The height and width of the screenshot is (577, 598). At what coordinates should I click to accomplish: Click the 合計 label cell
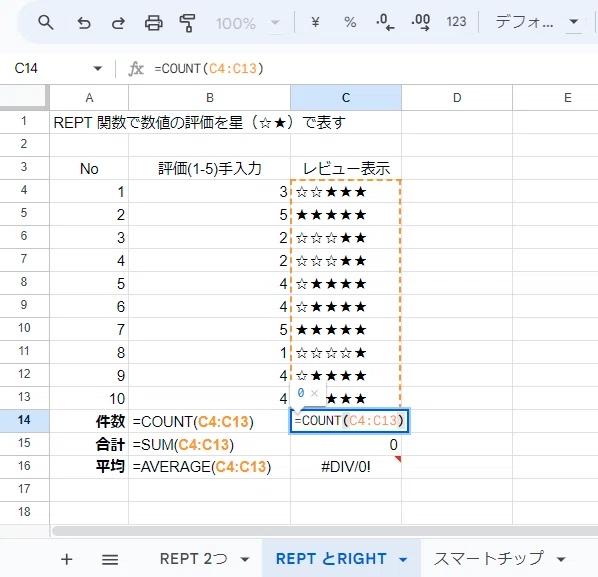(x=89, y=444)
